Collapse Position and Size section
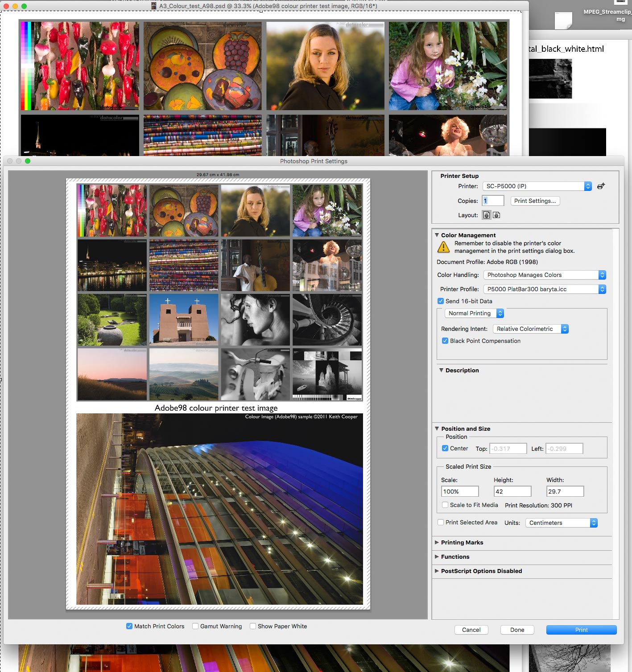Image resolution: width=632 pixels, height=672 pixels. (437, 429)
